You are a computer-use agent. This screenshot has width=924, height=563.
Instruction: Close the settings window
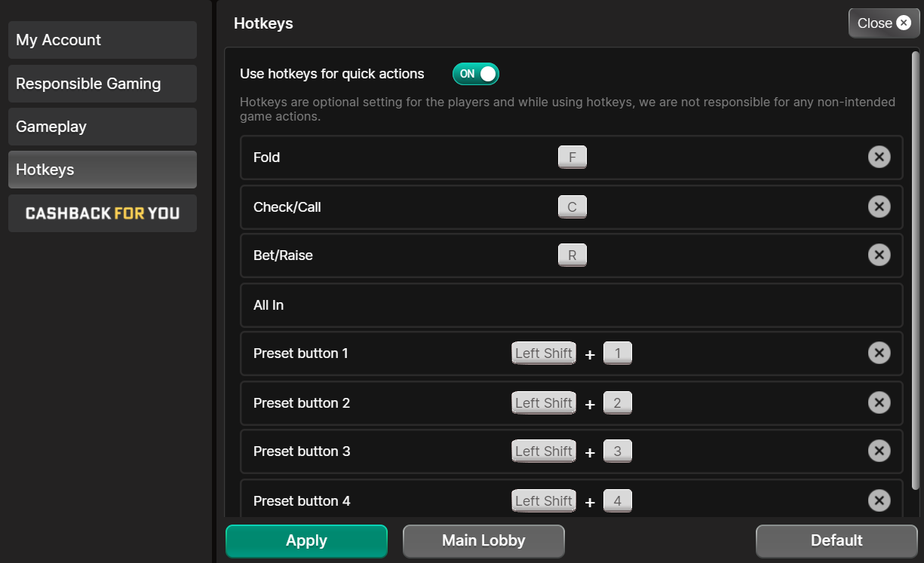pos(883,23)
